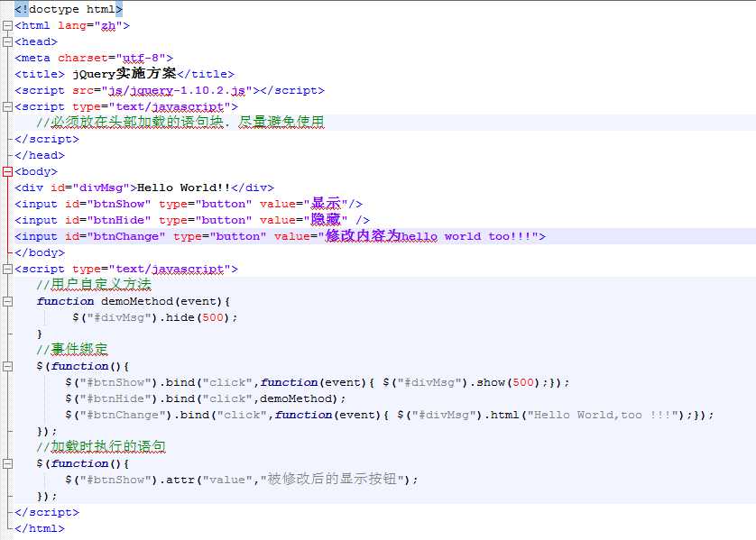Click the closing body tag
The image size is (756, 540).
(x=40, y=253)
